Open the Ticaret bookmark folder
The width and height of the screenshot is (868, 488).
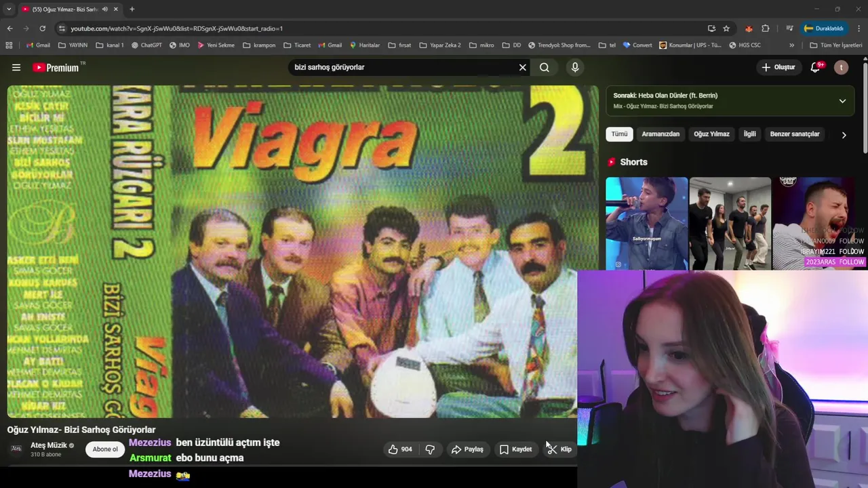pyautogui.click(x=297, y=45)
